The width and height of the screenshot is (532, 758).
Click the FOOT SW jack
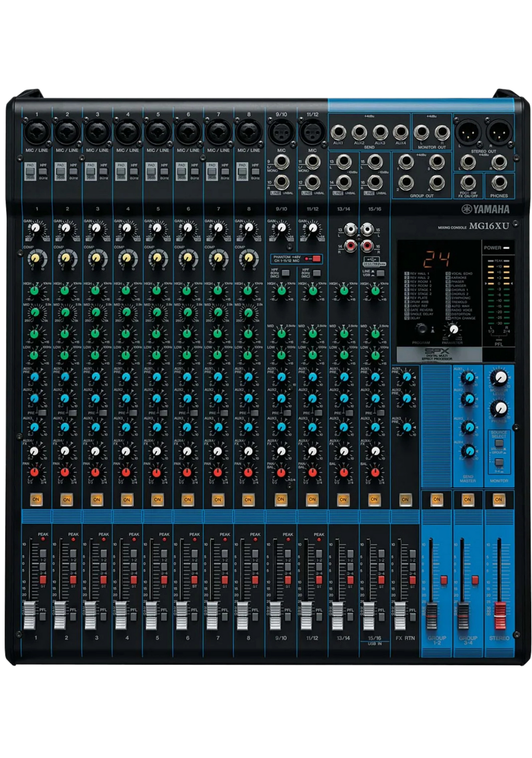468,183
